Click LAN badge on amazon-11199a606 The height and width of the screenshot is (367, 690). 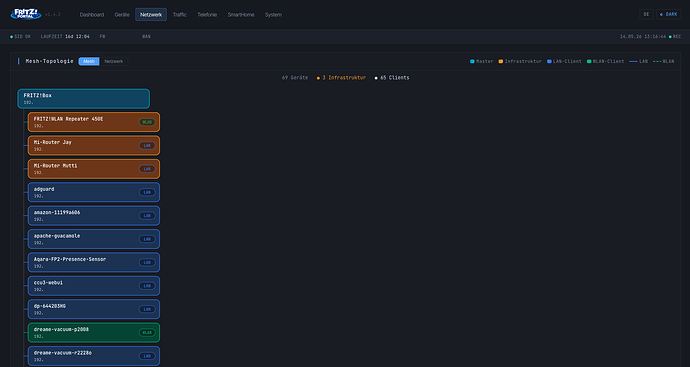coord(147,216)
